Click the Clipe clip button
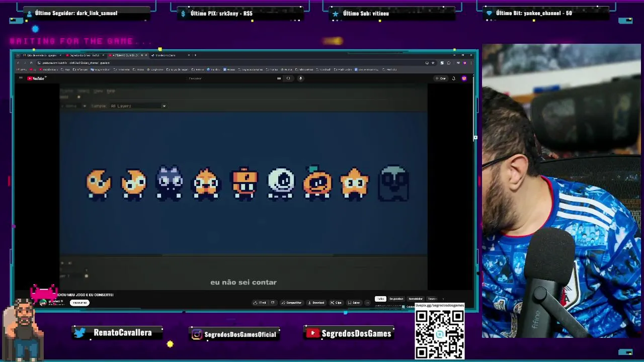The image size is (644, 362). point(336,303)
